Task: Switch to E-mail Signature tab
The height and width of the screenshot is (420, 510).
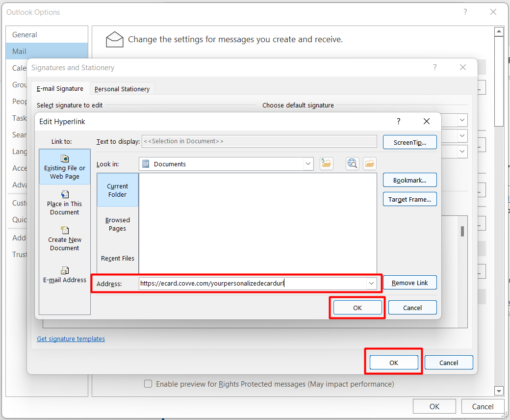Action: (60, 88)
